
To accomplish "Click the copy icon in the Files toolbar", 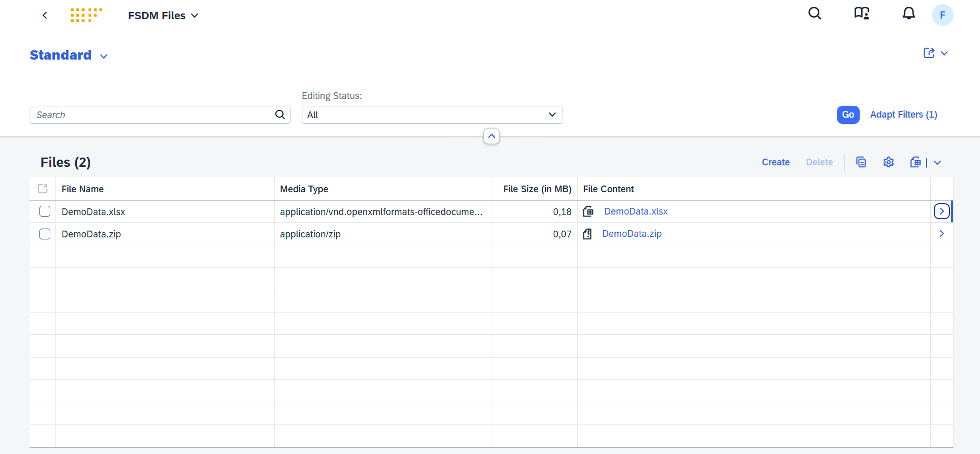I will [x=861, y=162].
